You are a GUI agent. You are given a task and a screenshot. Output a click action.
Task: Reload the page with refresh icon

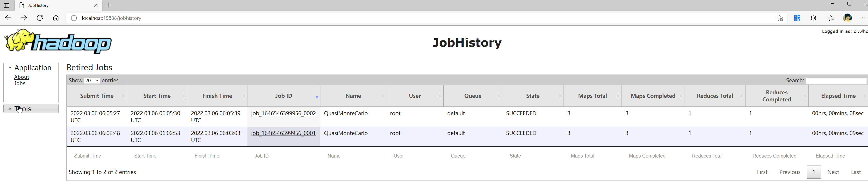[40, 18]
